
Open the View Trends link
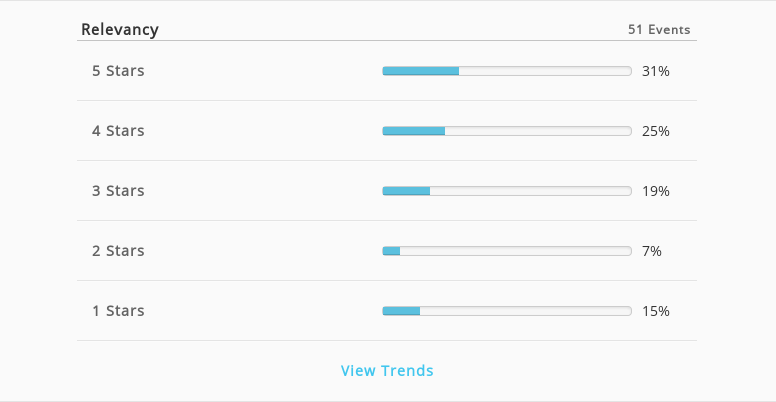[x=387, y=370]
